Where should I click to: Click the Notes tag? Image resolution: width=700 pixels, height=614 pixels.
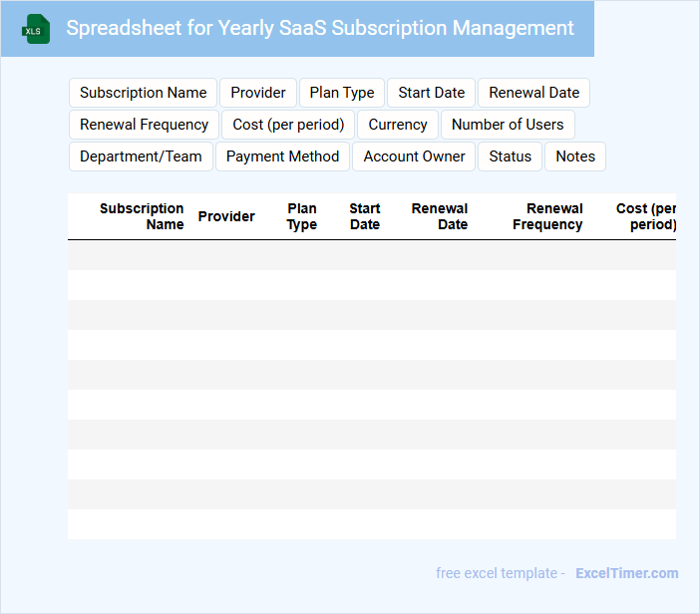pos(575,156)
